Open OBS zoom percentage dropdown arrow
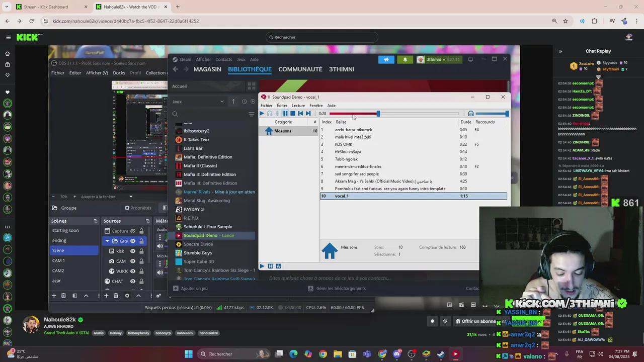 click(131, 197)
